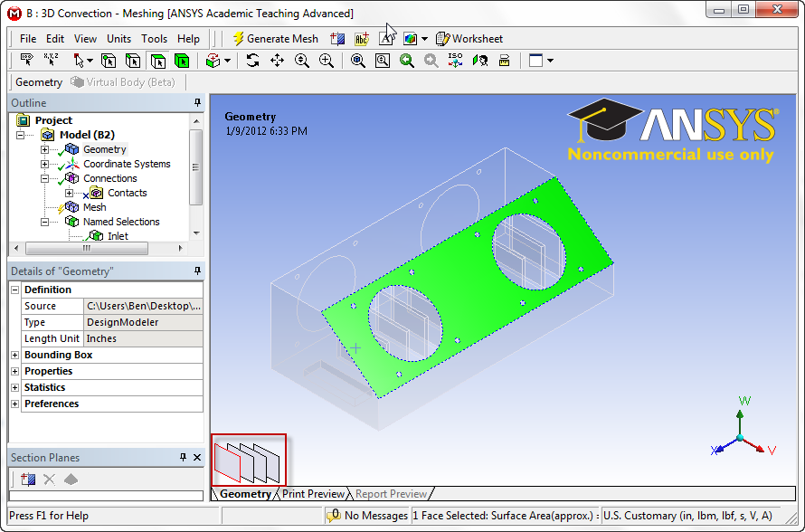Click the Geometry context toolbar label

[39, 82]
